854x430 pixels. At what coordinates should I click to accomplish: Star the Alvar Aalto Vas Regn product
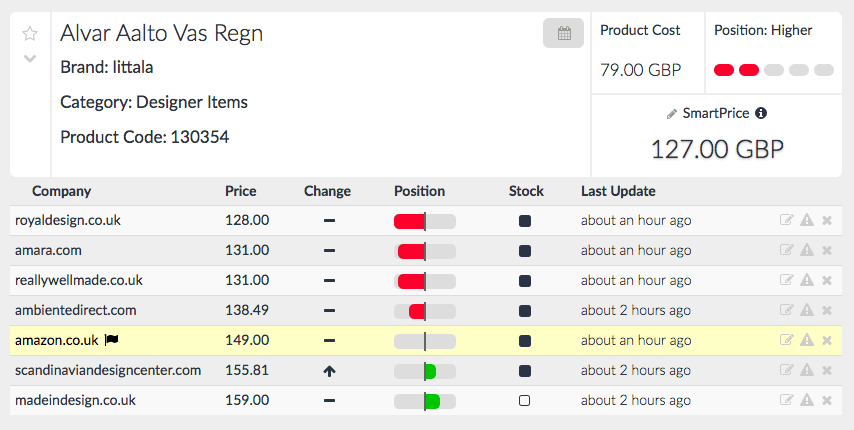click(30, 34)
